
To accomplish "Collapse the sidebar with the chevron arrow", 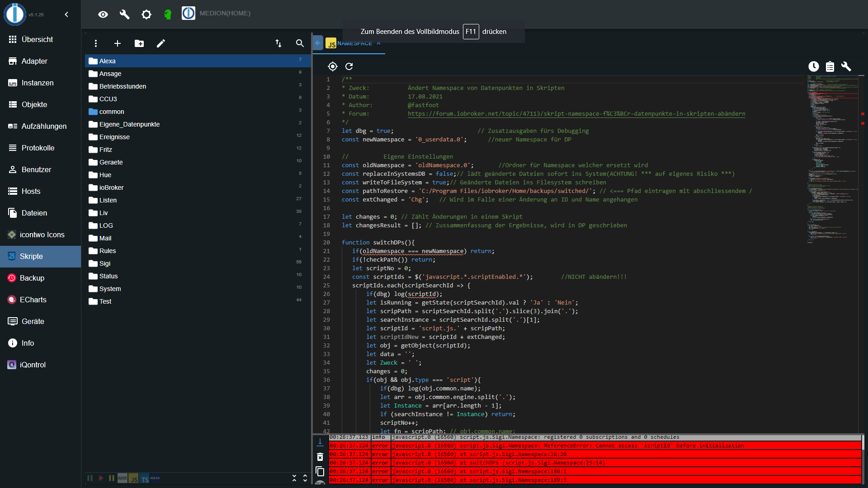I will [66, 14].
